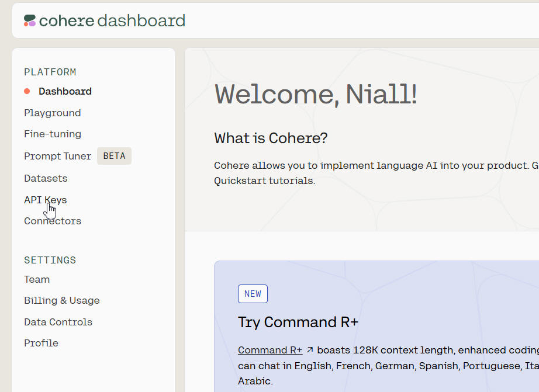Open the Dashboard page in sidebar
539x392 pixels.
pos(65,91)
